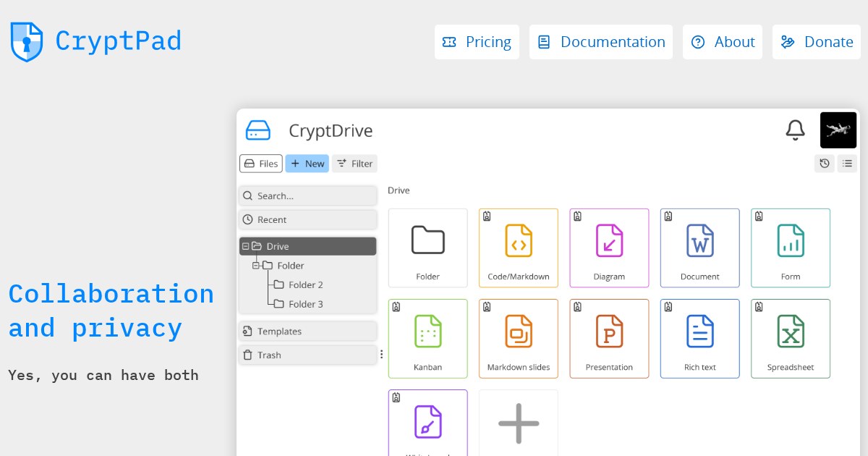
Task: Click the Pricing ticket icon
Action: pos(449,42)
